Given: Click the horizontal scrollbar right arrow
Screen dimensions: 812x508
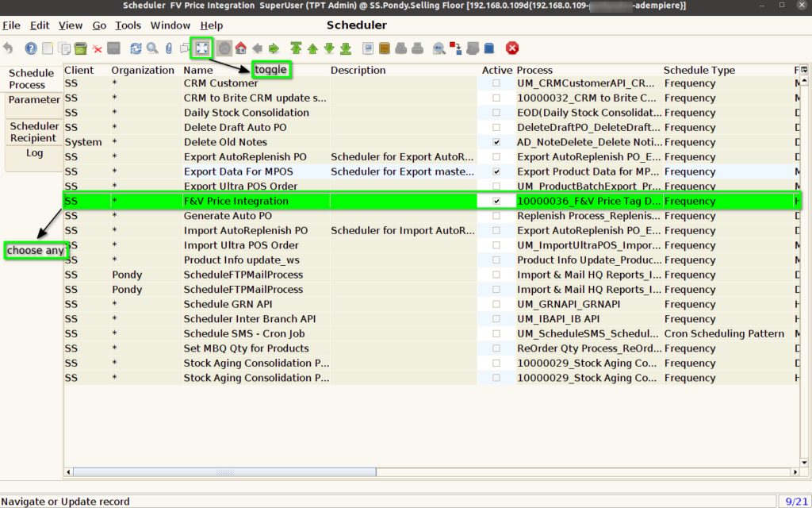Looking at the screenshot, I should tap(795, 472).
